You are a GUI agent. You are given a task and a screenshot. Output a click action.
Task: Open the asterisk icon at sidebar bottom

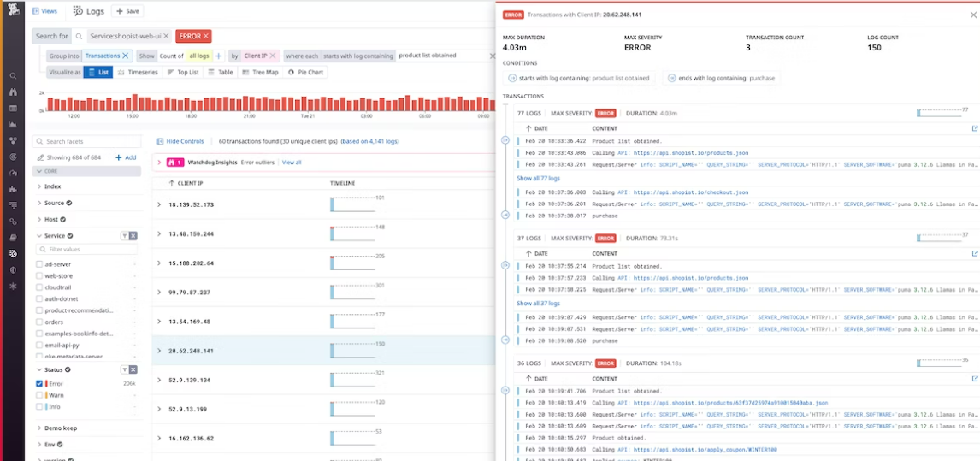tap(13, 286)
